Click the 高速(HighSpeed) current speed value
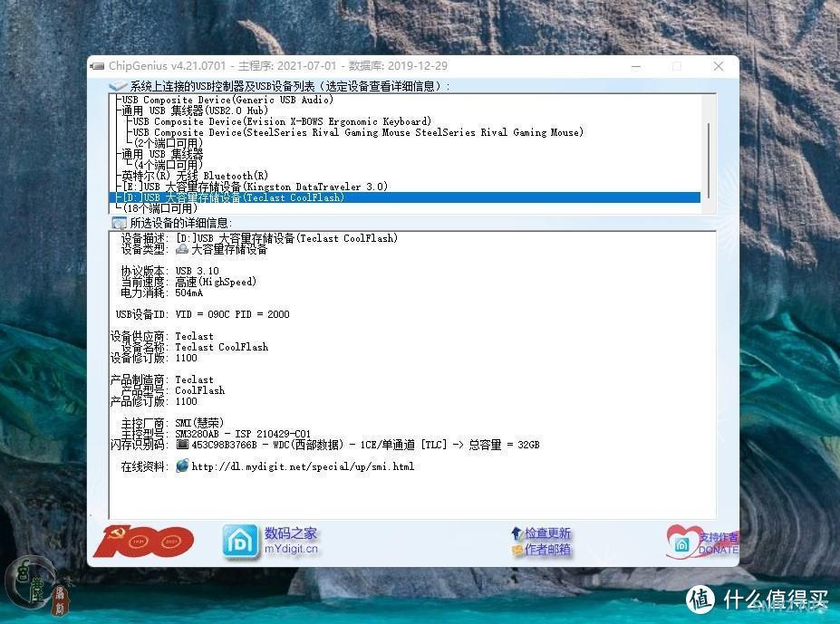Image resolution: width=840 pixels, height=624 pixels. (x=216, y=282)
